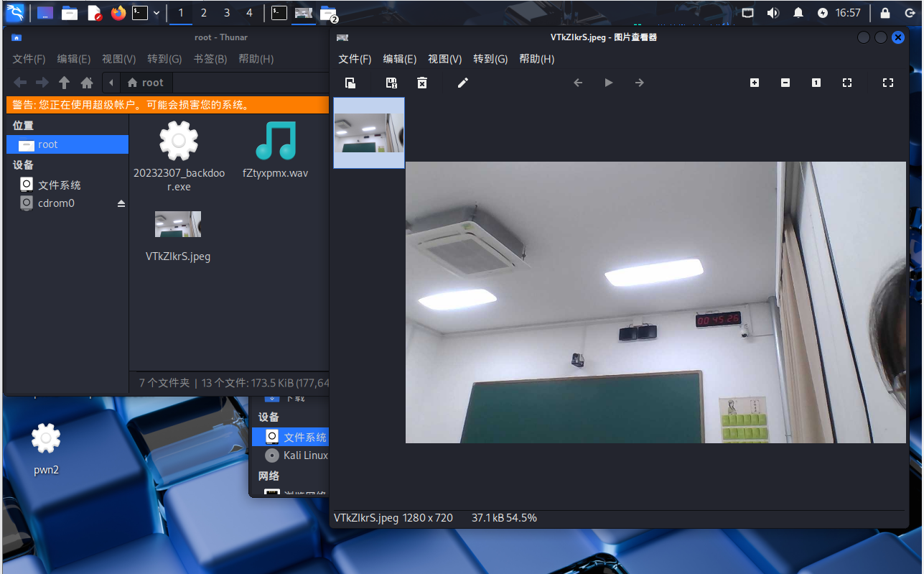Screen dimensions: 924x574
Task: Open 编辑(E) menu in the Thunar window
Action: 74,59
